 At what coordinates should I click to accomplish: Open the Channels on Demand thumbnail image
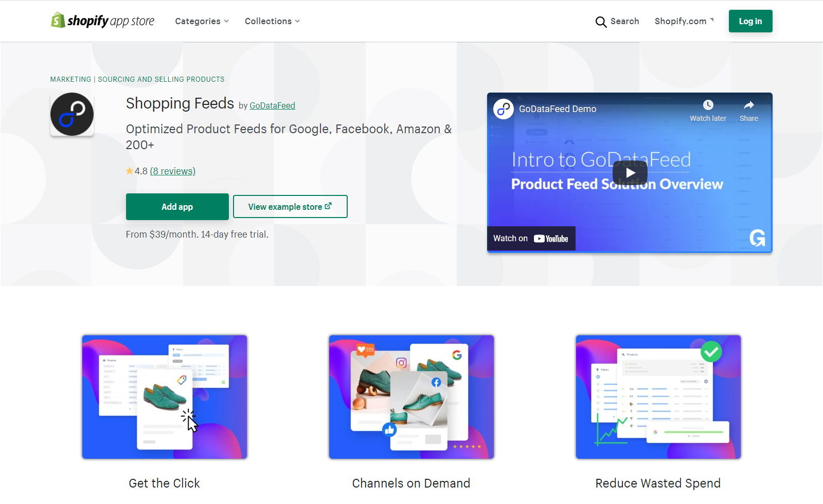pyautogui.click(x=411, y=397)
